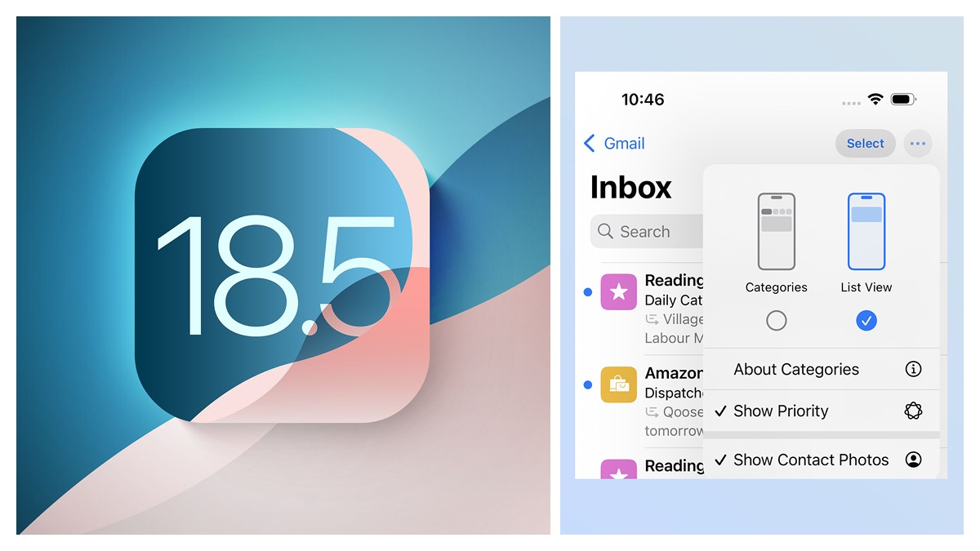Click the unread blue dot beside Amazon
980x551 pixels.
coord(588,384)
